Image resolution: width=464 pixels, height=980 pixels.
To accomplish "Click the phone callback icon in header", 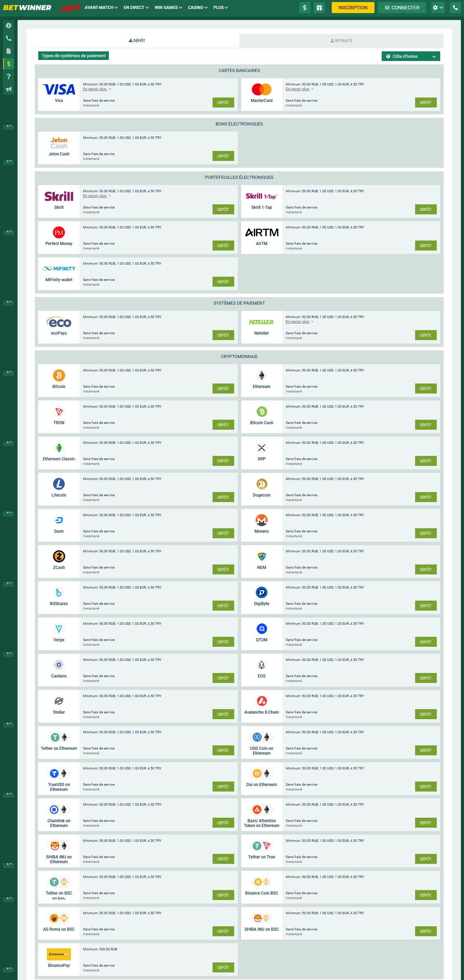I will point(455,8).
